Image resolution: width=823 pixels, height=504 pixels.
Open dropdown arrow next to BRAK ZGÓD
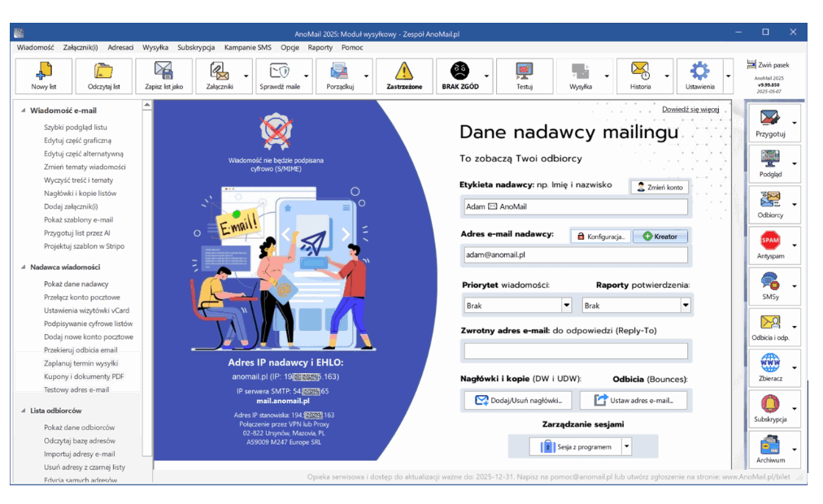tap(486, 76)
